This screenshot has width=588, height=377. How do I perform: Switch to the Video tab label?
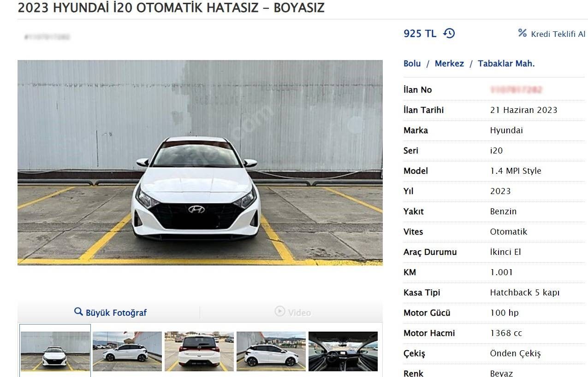click(x=299, y=312)
